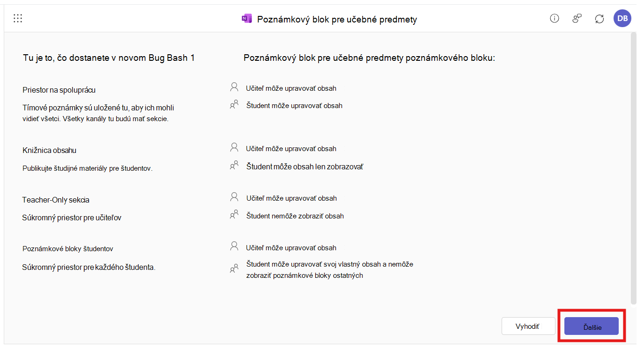The image size is (644, 348).
Task: Click the refresh arrows icon
Action: (x=600, y=19)
